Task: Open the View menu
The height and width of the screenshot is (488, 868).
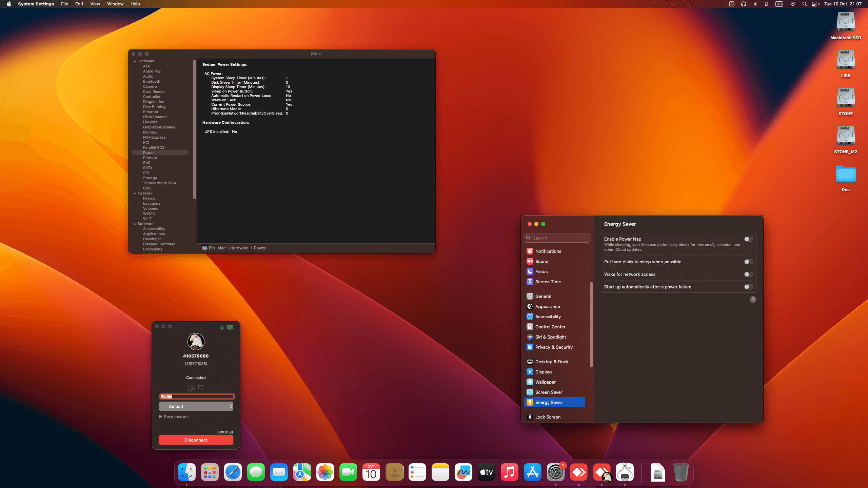Action: click(95, 4)
